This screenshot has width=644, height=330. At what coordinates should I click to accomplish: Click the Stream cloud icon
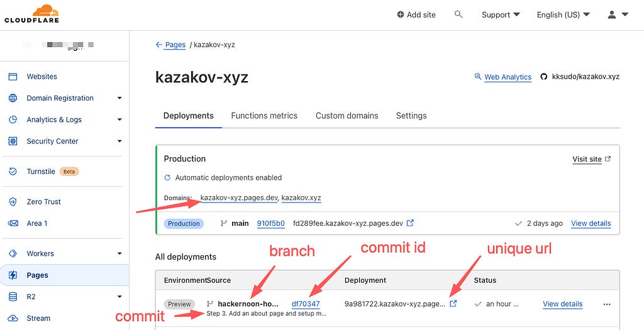[13, 318]
